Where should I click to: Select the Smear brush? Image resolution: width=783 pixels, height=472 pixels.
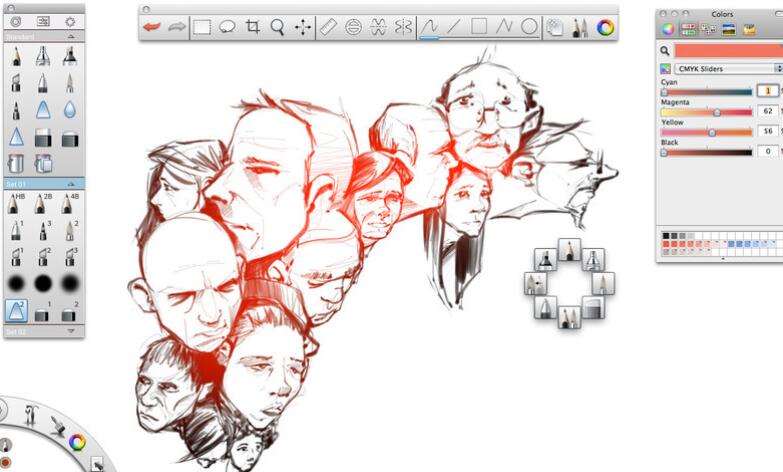(43, 110)
